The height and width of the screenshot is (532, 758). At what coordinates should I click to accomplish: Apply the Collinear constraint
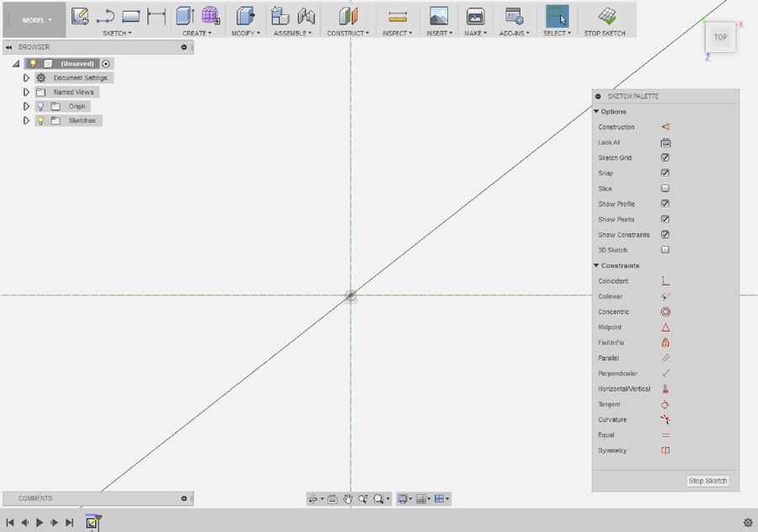665,296
